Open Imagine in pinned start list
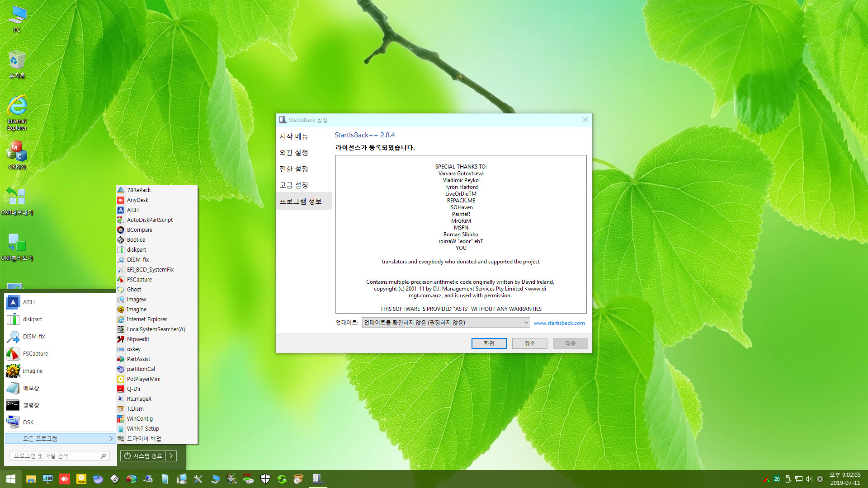 (60, 371)
